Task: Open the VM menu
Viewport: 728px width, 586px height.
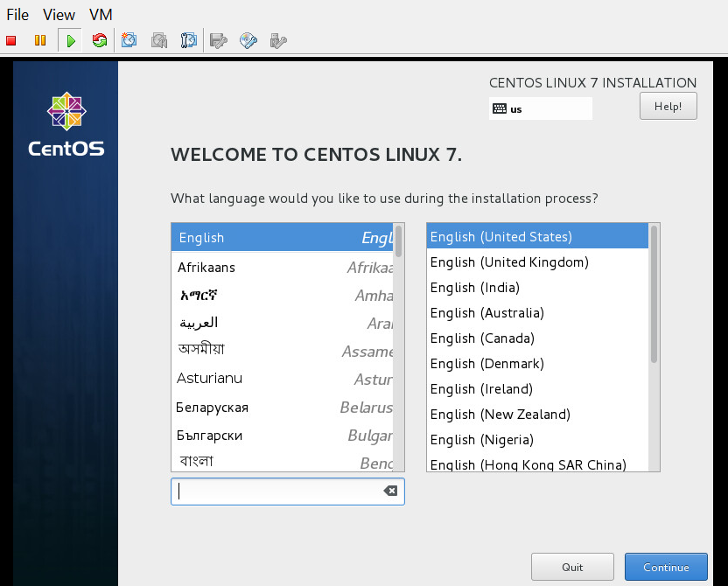Action: [101, 15]
